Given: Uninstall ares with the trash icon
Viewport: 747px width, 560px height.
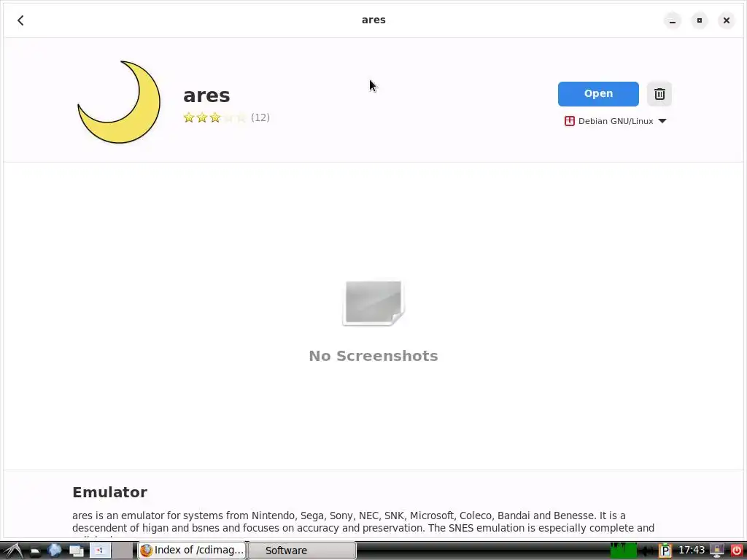Looking at the screenshot, I should (659, 94).
